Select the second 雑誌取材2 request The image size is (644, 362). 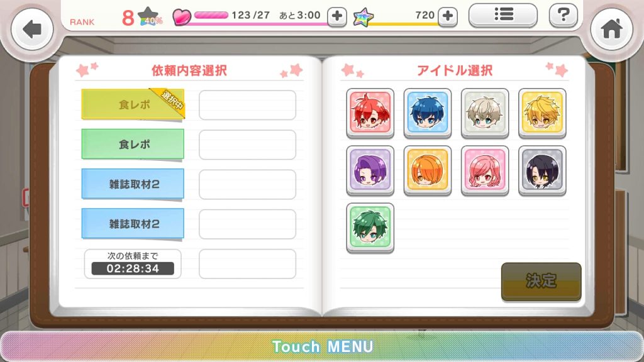pos(133,224)
